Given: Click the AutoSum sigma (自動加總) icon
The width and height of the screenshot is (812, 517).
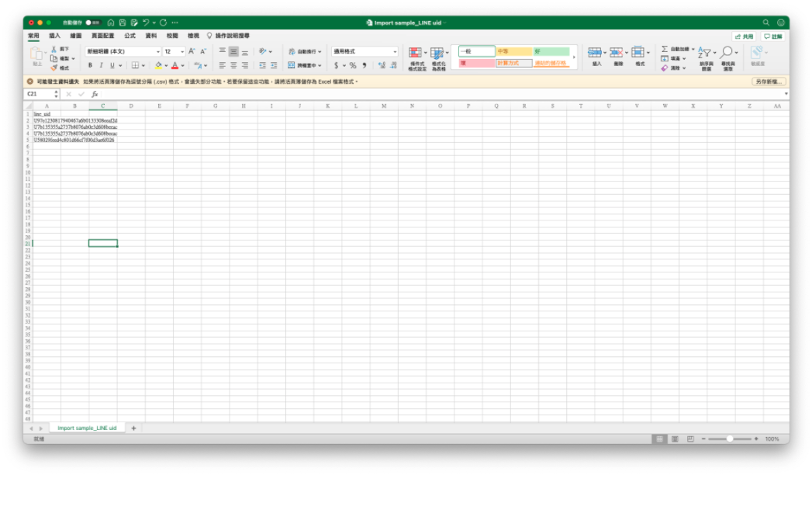Looking at the screenshot, I should point(665,49).
